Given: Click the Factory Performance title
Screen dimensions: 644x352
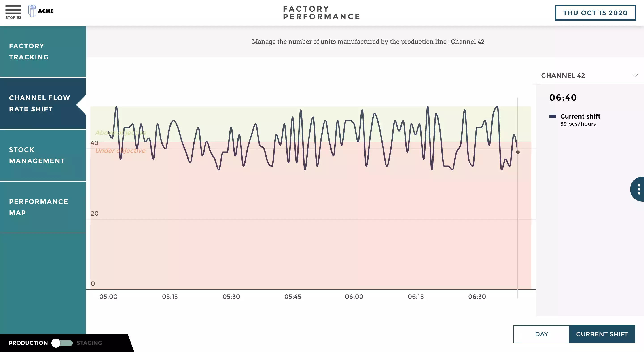Looking at the screenshot, I should (322, 13).
